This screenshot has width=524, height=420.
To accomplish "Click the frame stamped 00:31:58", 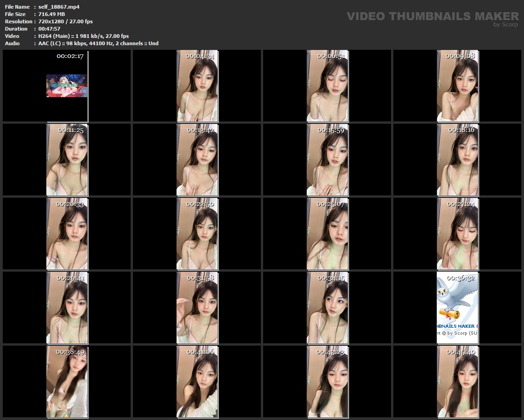I will click(x=197, y=308).
